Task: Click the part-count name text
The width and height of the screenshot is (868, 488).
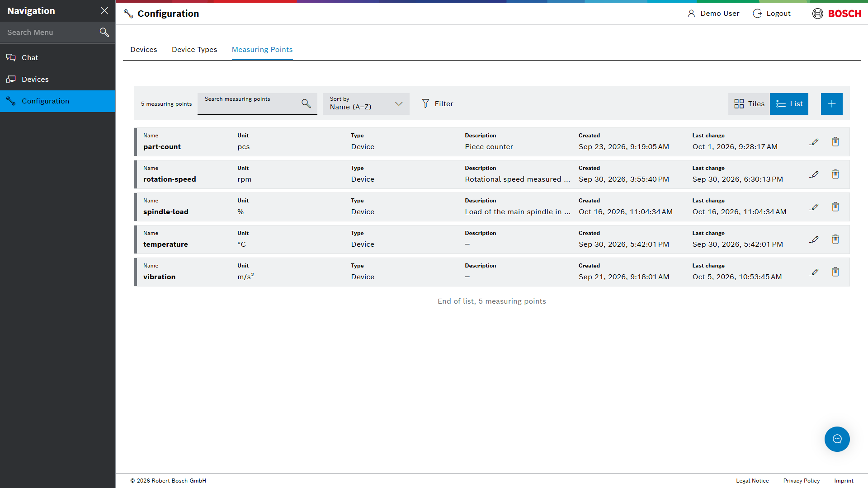Action: [162, 147]
